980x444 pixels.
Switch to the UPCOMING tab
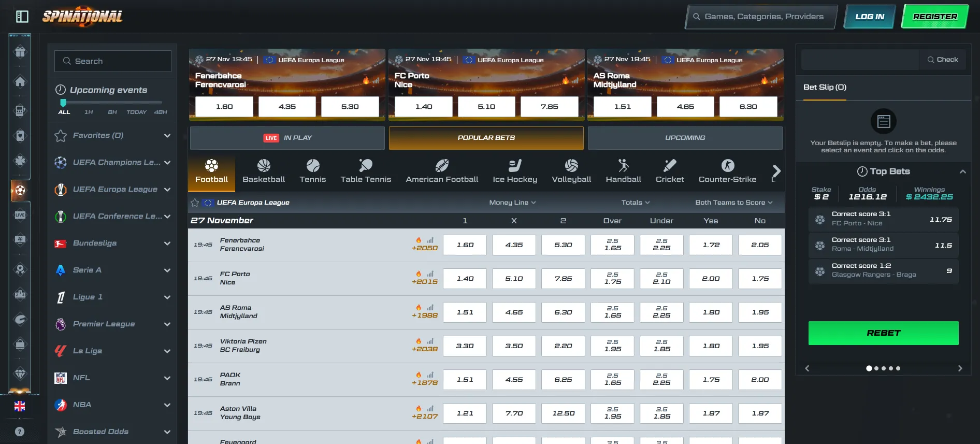685,138
